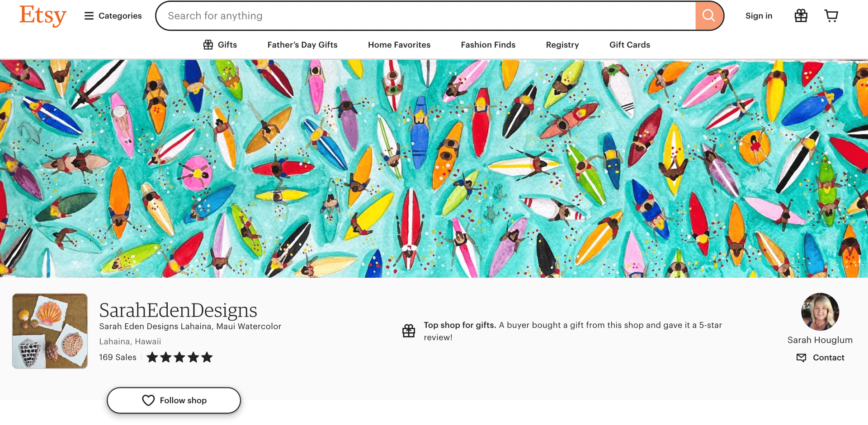The height and width of the screenshot is (425, 868).
Task: Go to Fashion Finds
Action: [488, 45]
